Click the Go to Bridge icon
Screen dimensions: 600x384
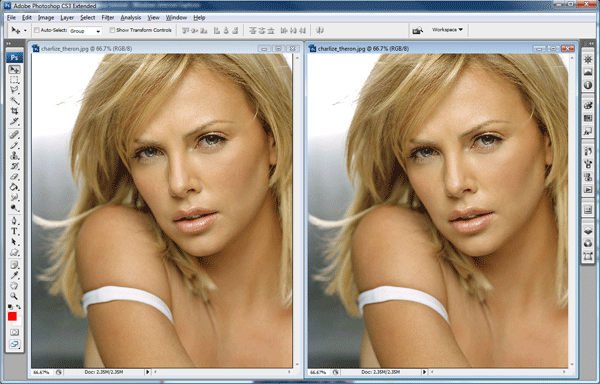click(x=418, y=30)
